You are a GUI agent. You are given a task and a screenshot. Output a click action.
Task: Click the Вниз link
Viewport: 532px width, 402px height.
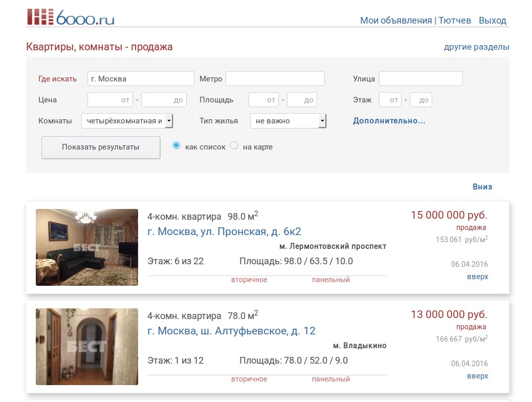point(482,187)
